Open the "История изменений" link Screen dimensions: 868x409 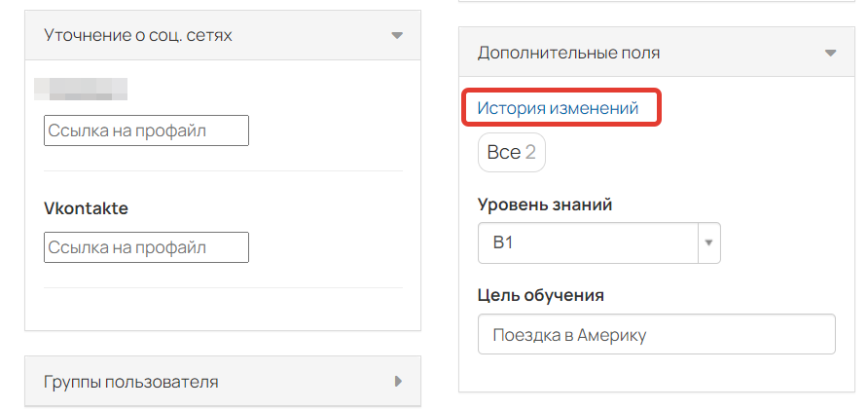point(558,107)
